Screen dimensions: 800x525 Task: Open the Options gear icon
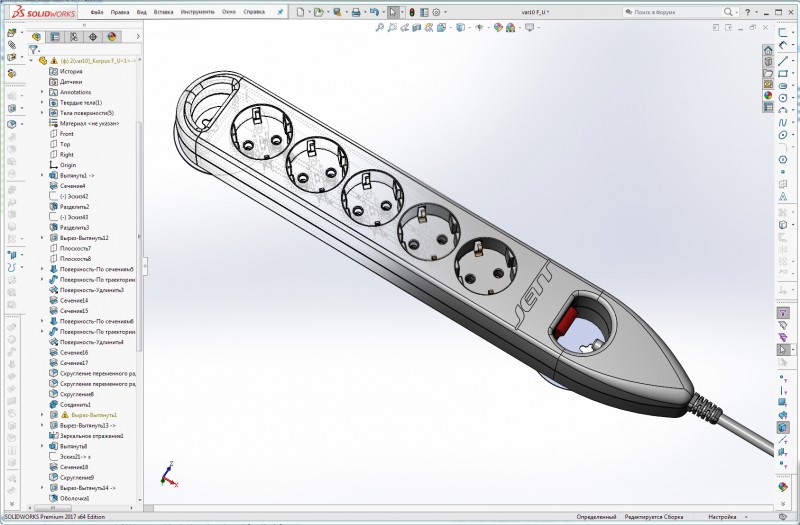click(x=437, y=12)
